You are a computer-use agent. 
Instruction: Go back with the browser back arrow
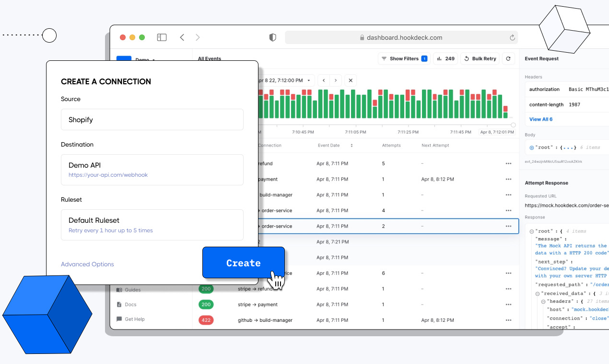pos(182,37)
